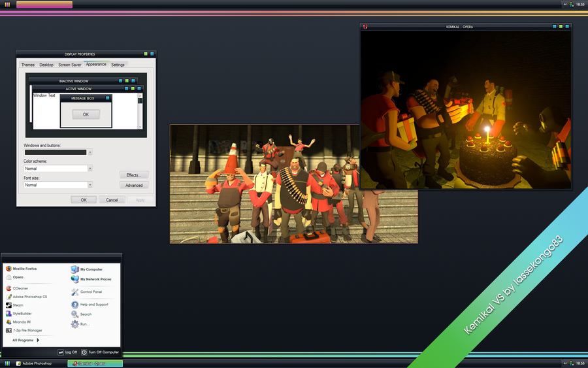Open the Screen Saver tab
This screenshot has width=588, height=368.
tap(70, 65)
